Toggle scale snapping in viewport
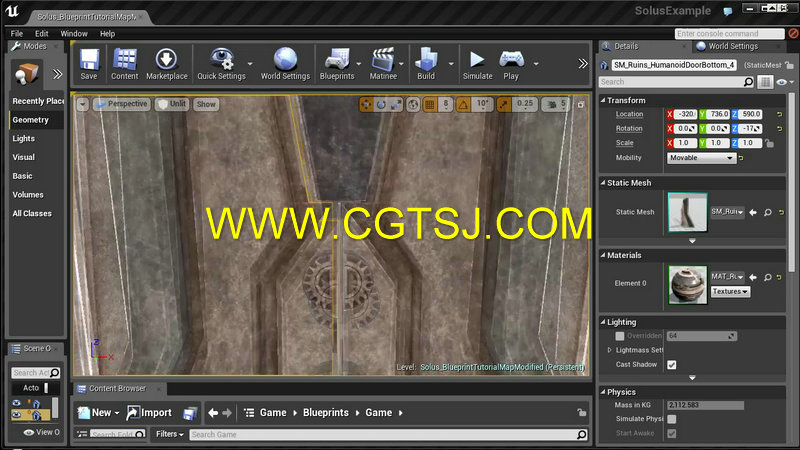This screenshot has width=800, height=450. pyautogui.click(x=504, y=105)
